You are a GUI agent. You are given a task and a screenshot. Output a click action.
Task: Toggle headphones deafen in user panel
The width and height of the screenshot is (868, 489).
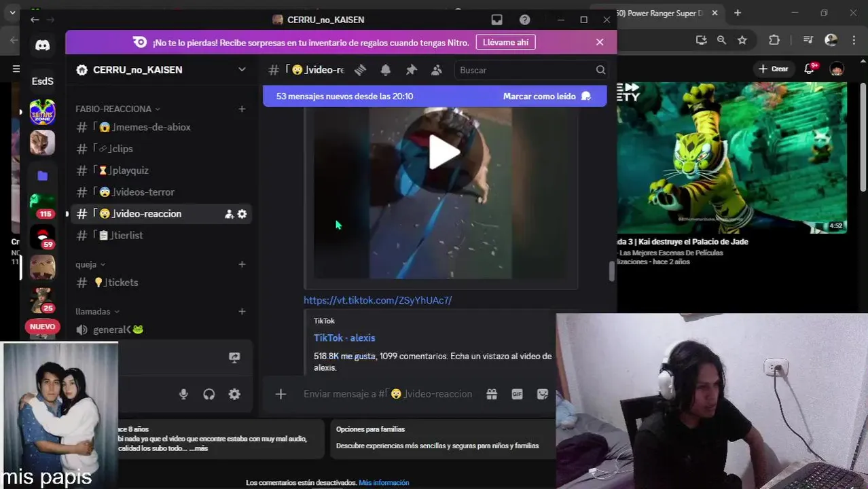(x=209, y=394)
